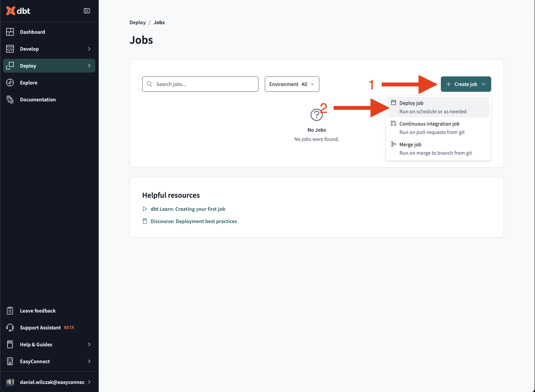Screen dimensions: 535x392
Task: Expand the EasyConnect account chevron
Action: 89,361
